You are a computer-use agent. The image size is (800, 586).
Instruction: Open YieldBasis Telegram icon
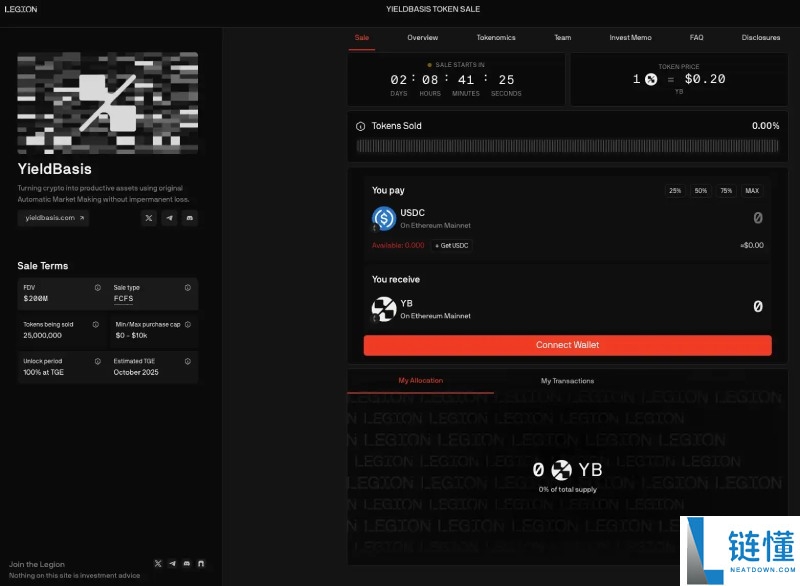(169, 218)
